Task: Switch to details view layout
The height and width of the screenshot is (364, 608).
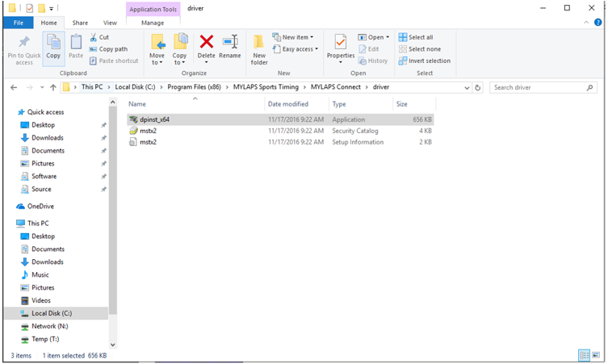Action: (x=584, y=355)
